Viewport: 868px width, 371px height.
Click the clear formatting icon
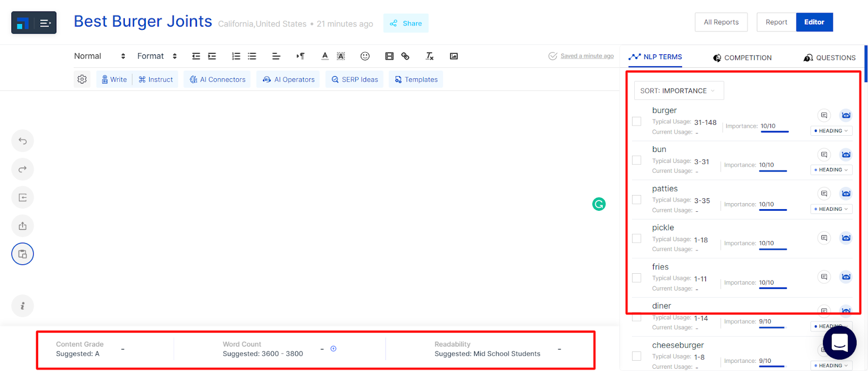point(430,56)
